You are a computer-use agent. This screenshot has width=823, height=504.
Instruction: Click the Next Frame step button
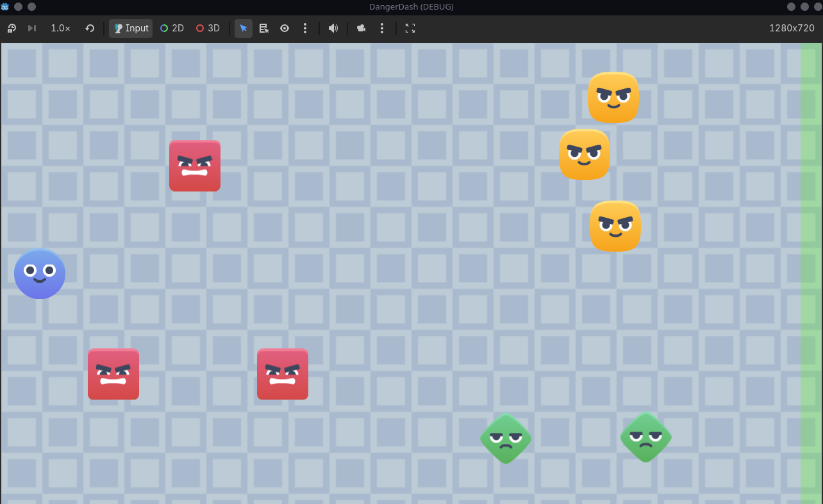click(32, 28)
